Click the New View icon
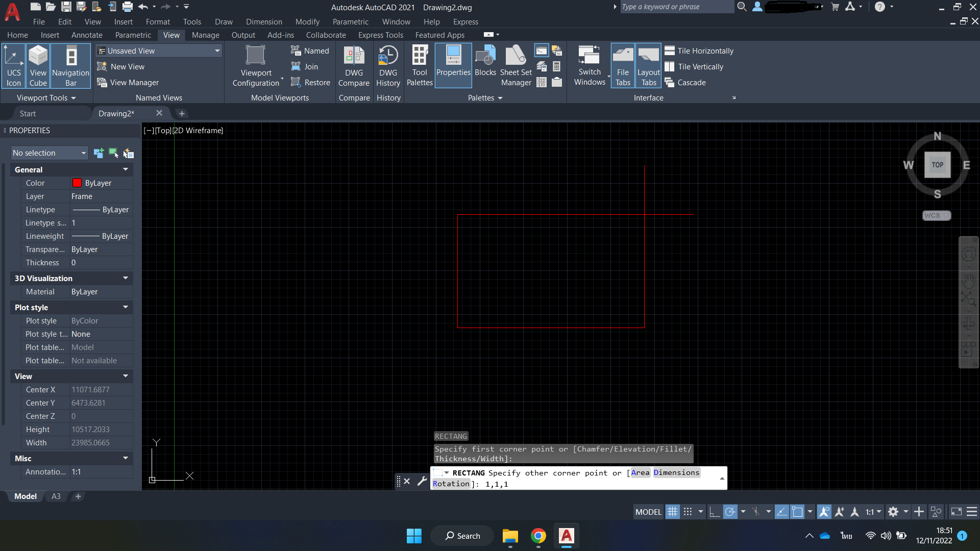 [102, 66]
